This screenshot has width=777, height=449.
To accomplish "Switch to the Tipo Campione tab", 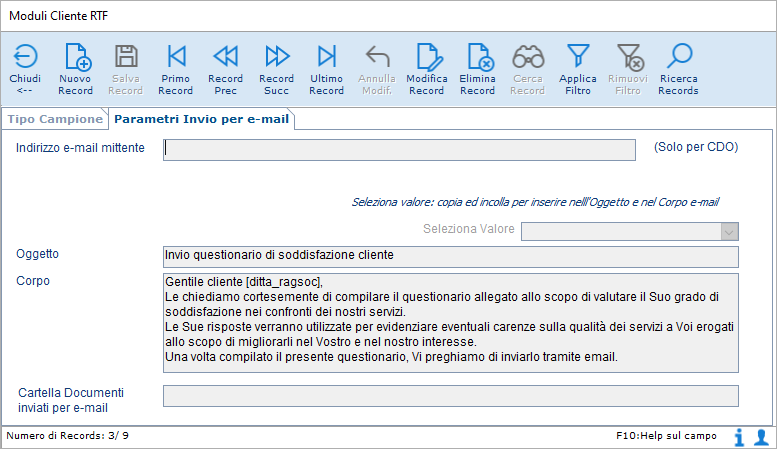I will [x=55, y=119].
